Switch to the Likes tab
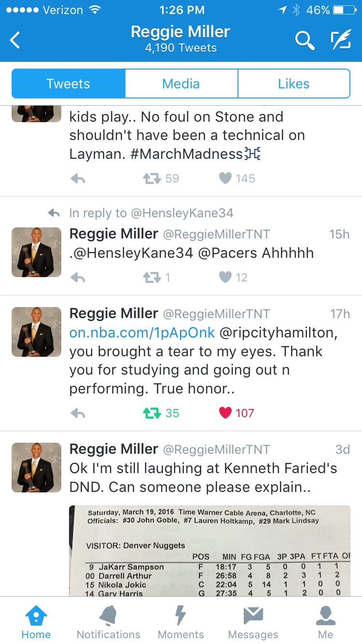 pyautogui.click(x=293, y=84)
